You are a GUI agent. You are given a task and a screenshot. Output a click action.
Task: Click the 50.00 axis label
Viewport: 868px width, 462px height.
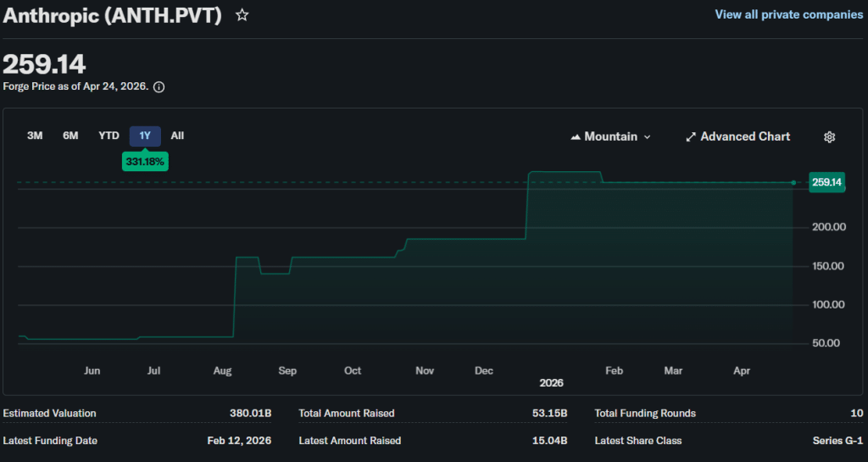click(x=826, y=343)
